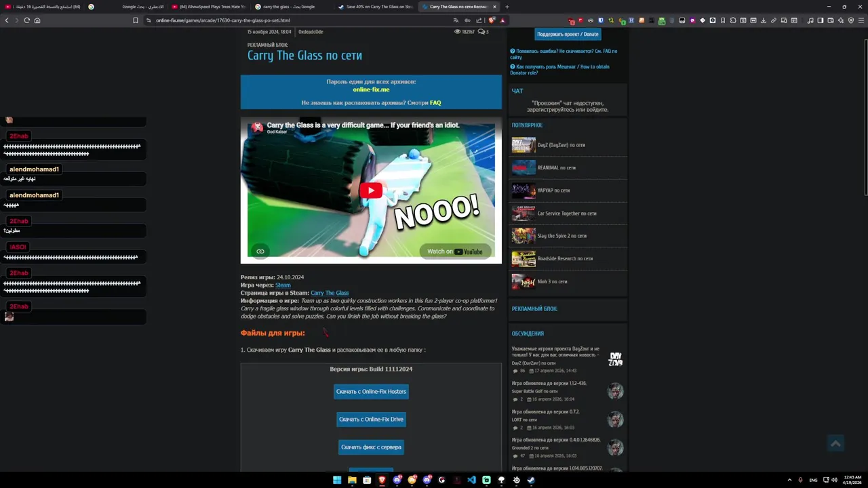Open the FAQ link in password box
This screenshot has width=868, height=488.
coord(435,103)
